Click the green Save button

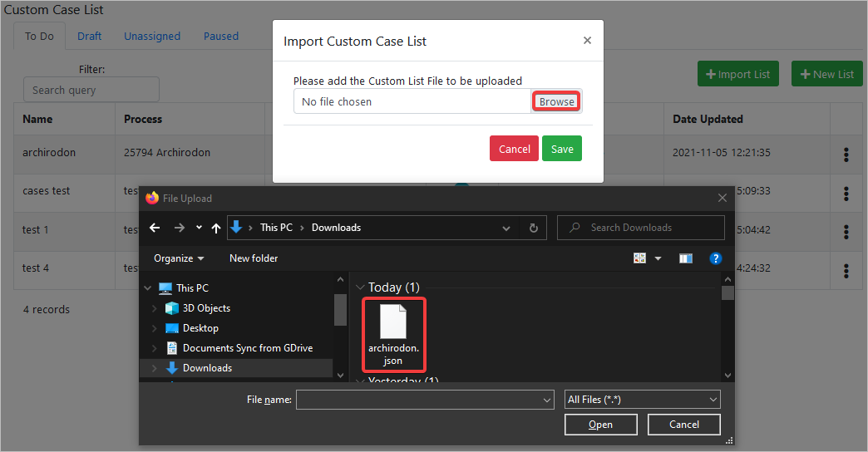coord(562,149)
